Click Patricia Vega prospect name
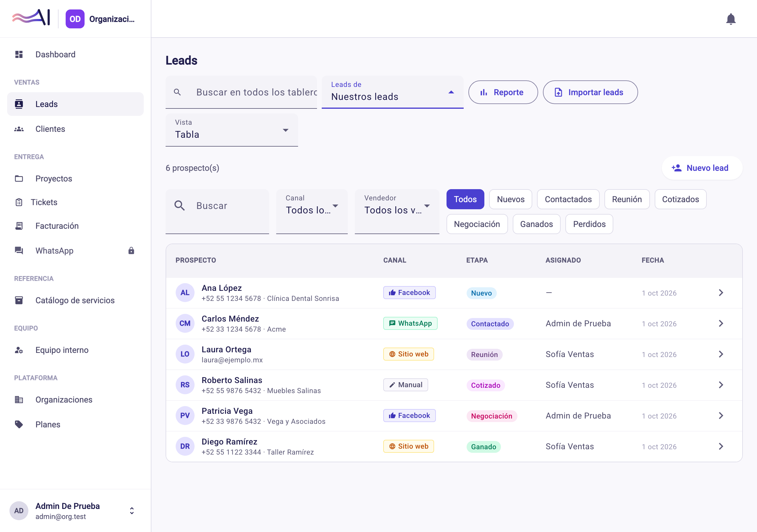The height and width of the screenshot is (532, 757). [227, 411]
